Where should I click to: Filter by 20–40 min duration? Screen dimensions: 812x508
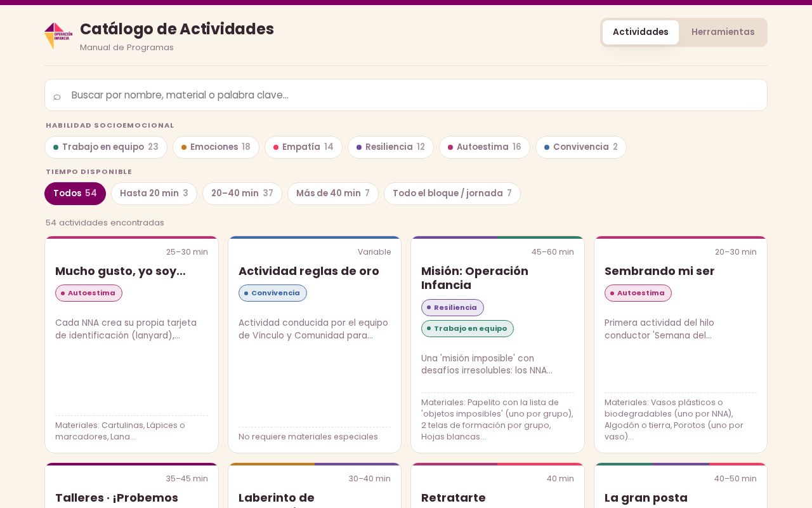tap(242, 194)
